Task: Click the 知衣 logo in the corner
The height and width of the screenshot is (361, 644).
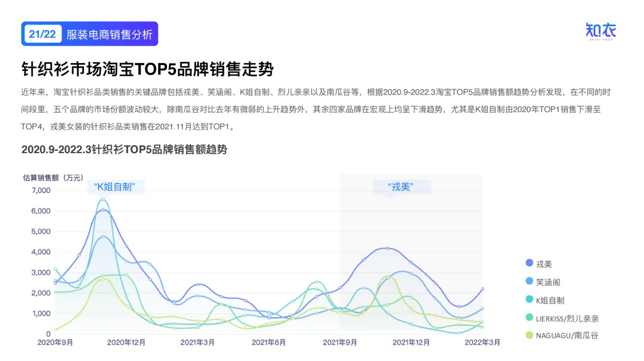Action: pos(601,32)
